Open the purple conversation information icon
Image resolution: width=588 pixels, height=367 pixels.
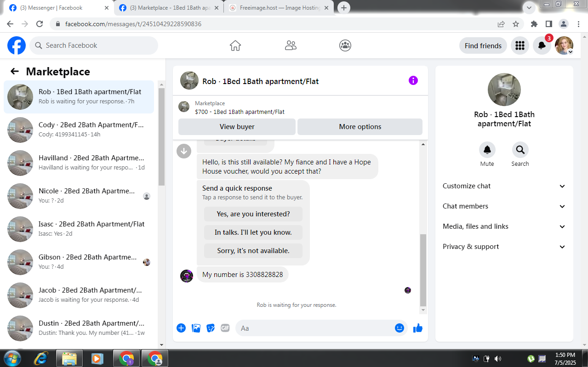click(x=413, y=80)
